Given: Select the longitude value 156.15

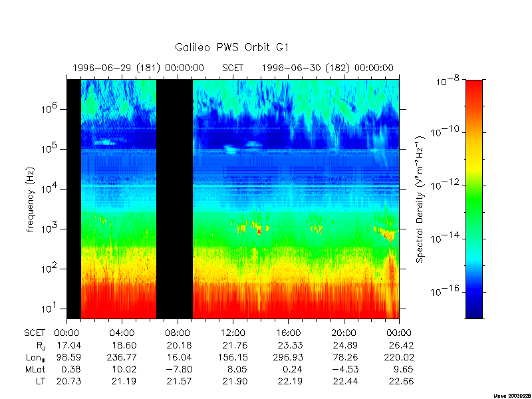Looking at the screenshot, I should pos(232,357).
